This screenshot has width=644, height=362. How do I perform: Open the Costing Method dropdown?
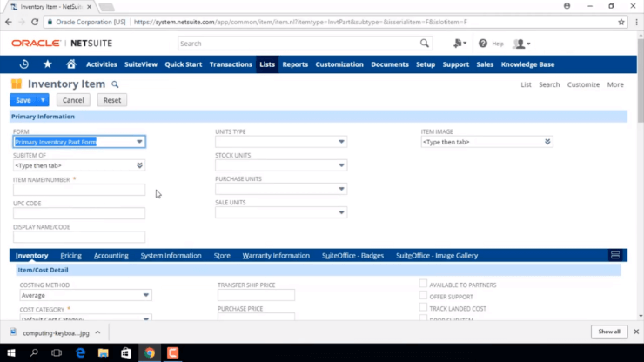pyautogui.click(x=145, y=296)
